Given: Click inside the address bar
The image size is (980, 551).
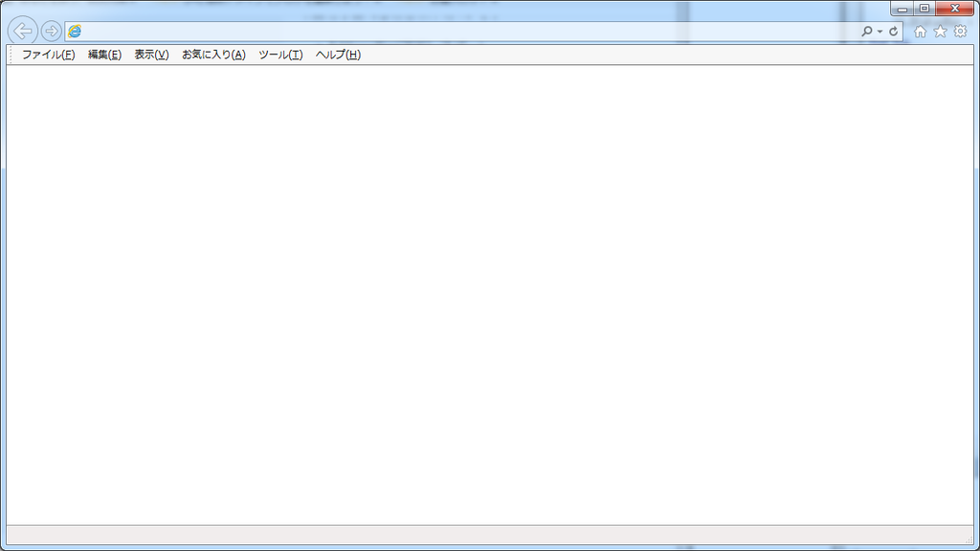Looking at the screenshot, I should click(431, 30).
